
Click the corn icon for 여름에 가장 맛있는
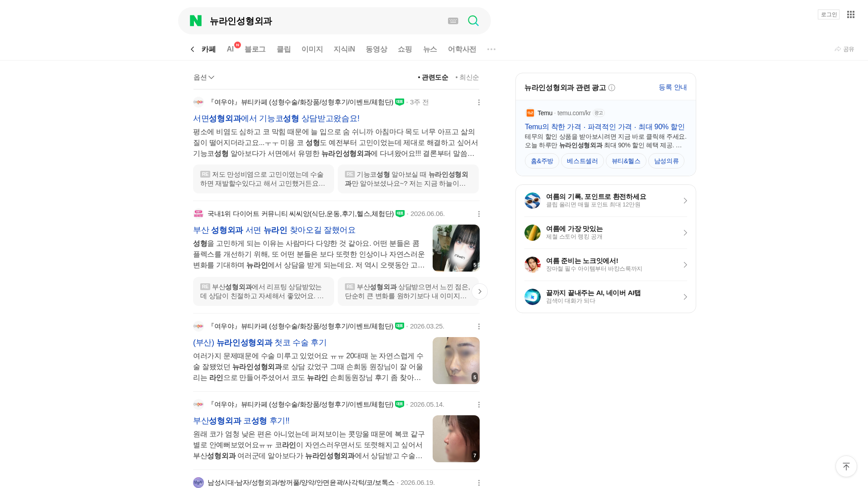tap(533, 233)
